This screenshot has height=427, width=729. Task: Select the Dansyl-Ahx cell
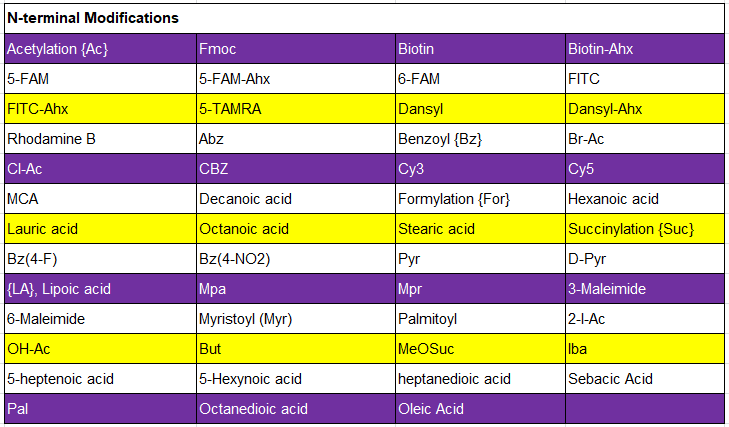tap(643, 108)
